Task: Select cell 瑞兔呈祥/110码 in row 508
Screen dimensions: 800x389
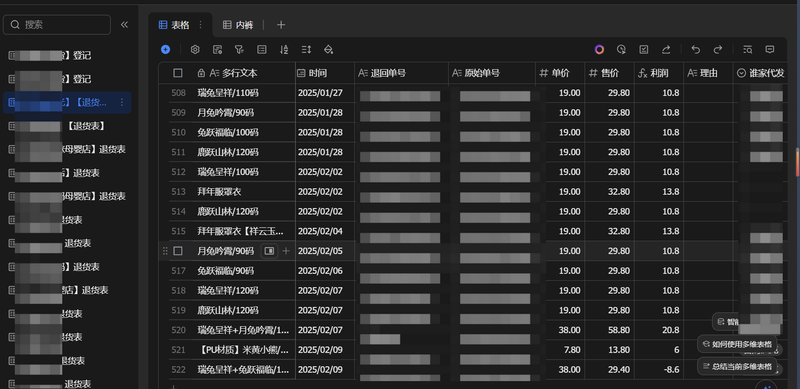Action: pos(244,93)
